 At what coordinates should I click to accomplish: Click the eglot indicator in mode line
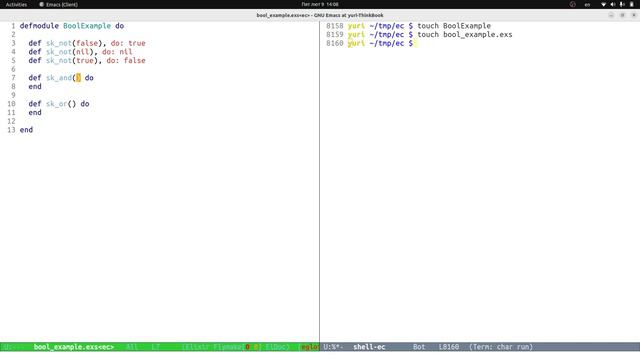click(310, 347)
